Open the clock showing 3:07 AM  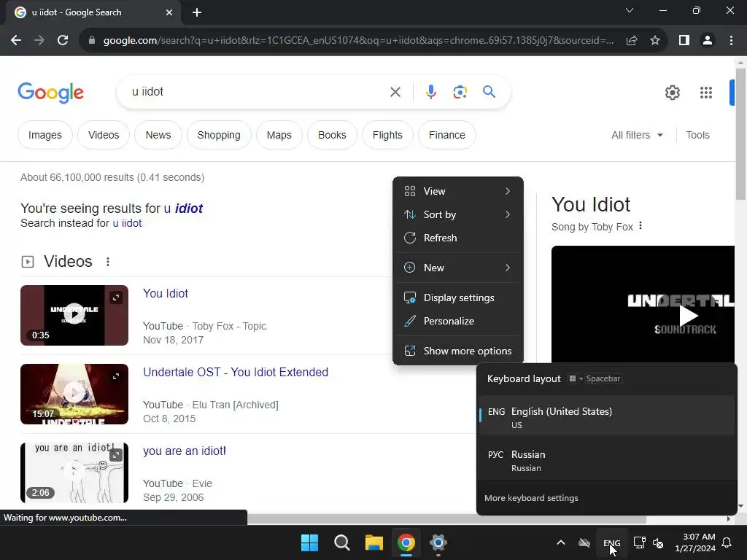click(x=695, y=542)
